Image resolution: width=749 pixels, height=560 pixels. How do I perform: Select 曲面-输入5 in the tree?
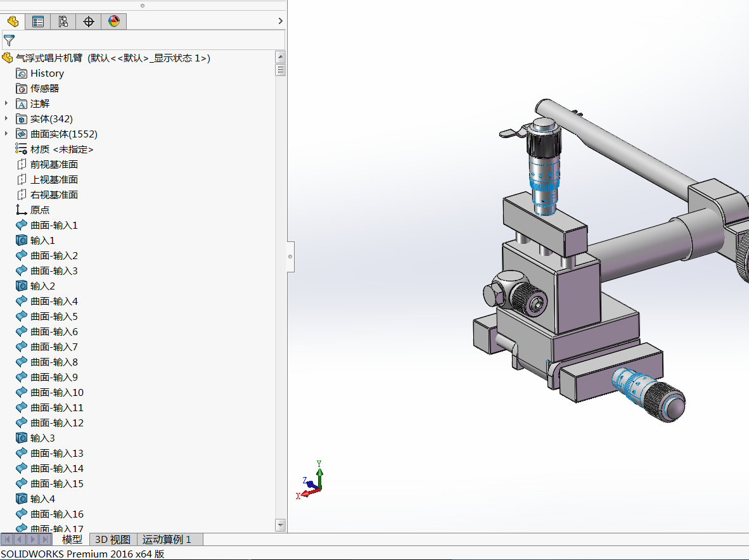click(x=54, y=317)
